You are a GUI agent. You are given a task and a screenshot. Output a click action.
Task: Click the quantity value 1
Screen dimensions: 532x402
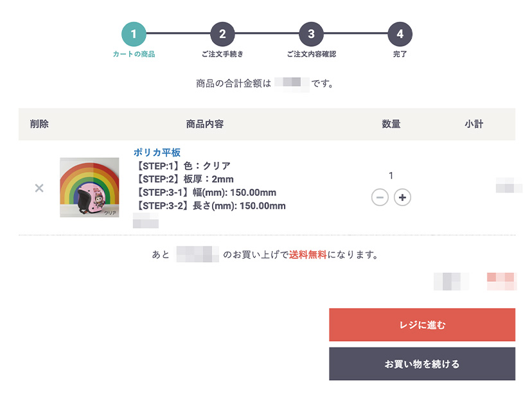point(391,175)
